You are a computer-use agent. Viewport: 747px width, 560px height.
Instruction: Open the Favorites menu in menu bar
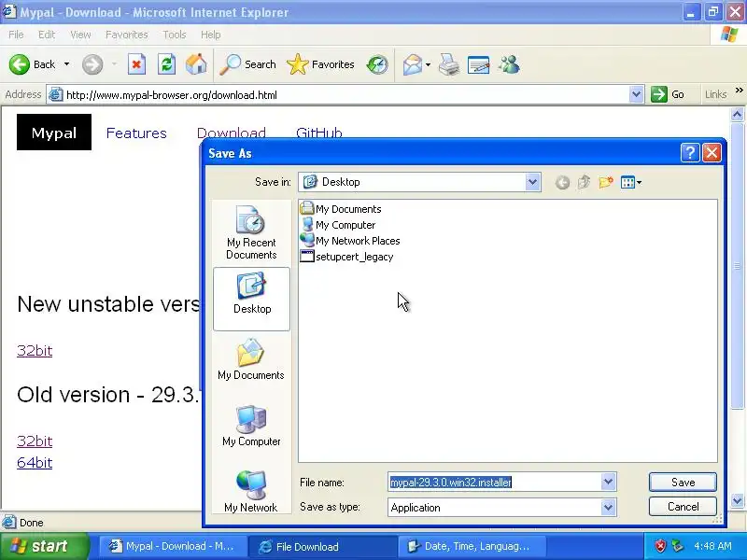pyautogui.click(x=127, y=35)
